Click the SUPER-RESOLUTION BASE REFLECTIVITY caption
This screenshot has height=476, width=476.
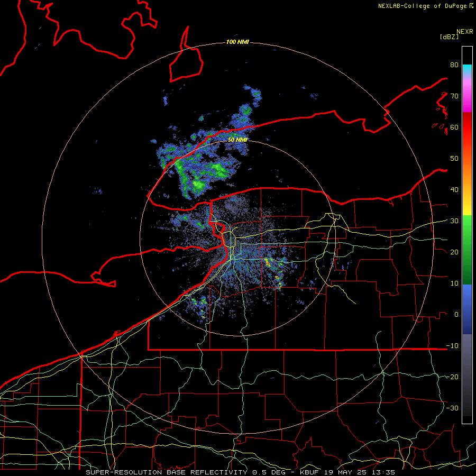[167, 472]
